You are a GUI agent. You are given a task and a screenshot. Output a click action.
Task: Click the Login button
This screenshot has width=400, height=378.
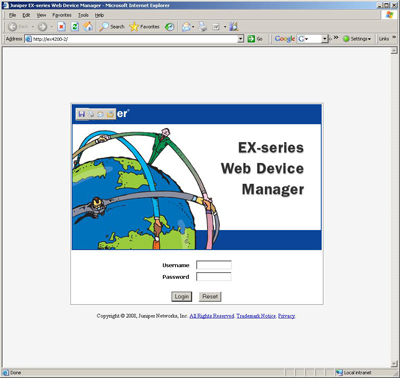(182, 296)
